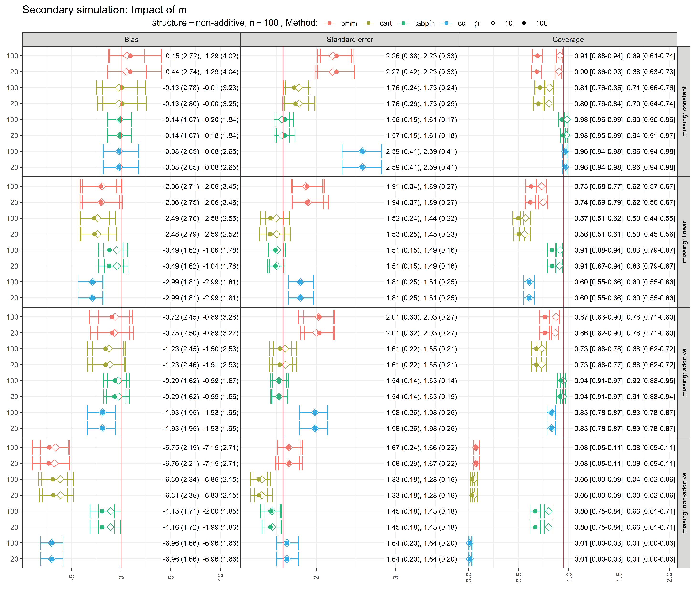Click the 'missing: additive' strip label
This screenshot has width=700, height=589.
684,372
